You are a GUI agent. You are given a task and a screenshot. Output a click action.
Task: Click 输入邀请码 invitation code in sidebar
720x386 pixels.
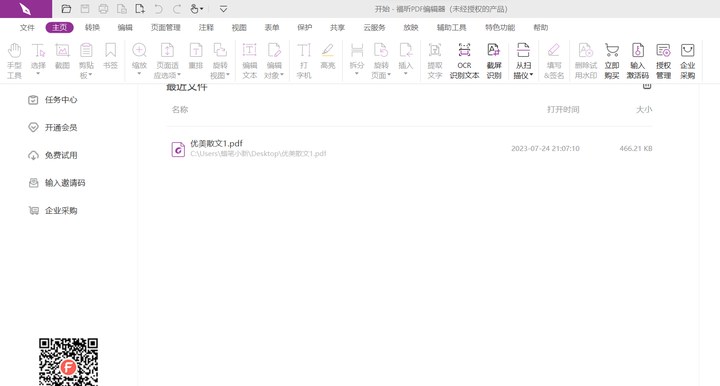[56, 183]
